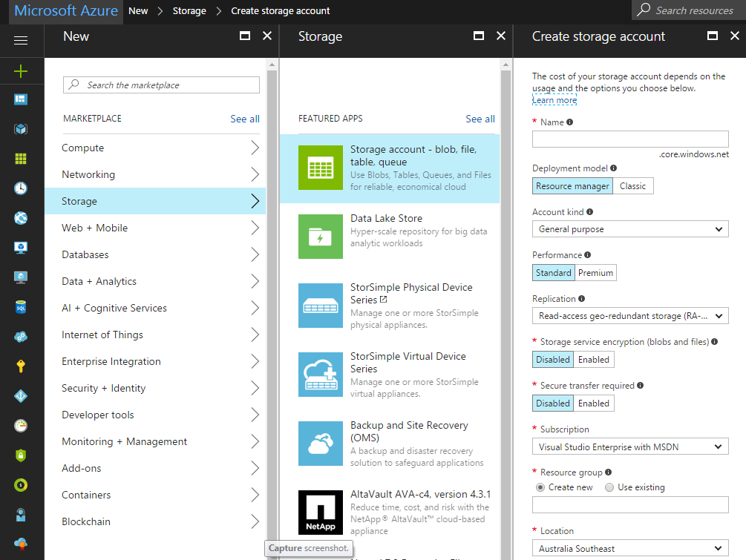Click the Backup and Site Recovery cloud icon
This screenshot has width=746, height=560.
[x=320, y=444]
